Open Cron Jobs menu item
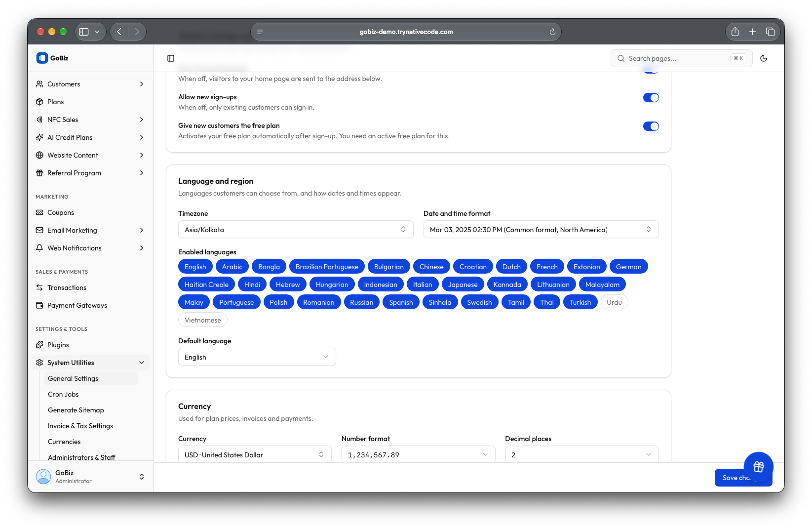 click(x=90, y=394)
